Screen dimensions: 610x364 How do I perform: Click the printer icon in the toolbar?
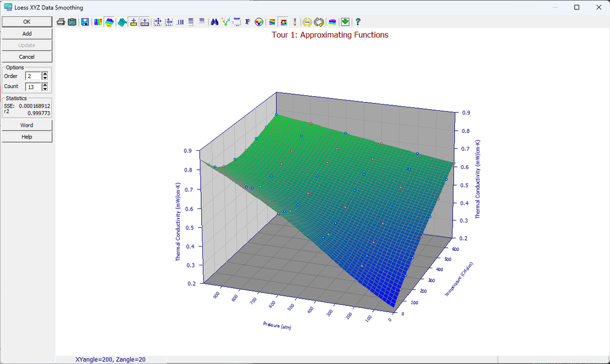tap(60, 22)
